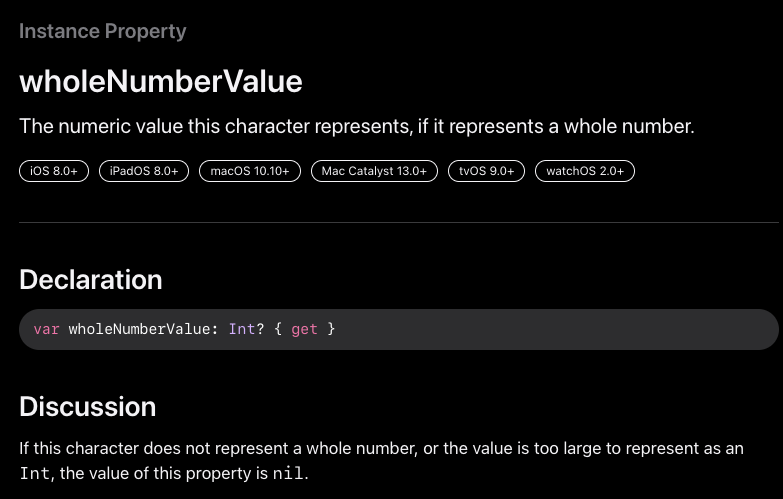Click the Mac Catalyst 13.0+ badge
This screenshot has height=499, width=783.
coord(374,171)
